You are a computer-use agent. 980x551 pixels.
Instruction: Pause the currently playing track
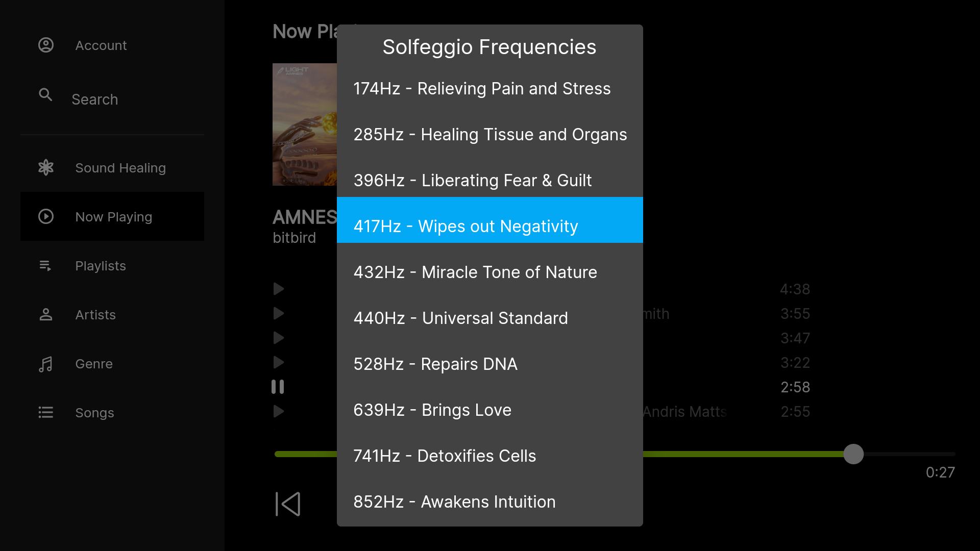pyautogui.click(x=278, y=387)
